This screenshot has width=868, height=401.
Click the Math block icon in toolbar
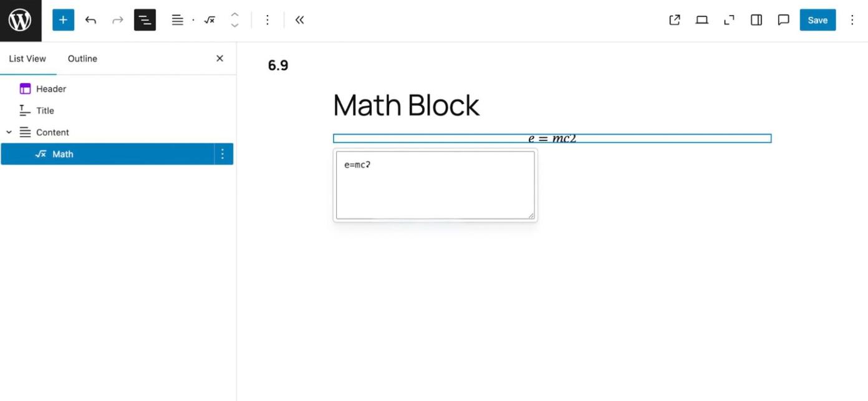click(x=210, y=20)
